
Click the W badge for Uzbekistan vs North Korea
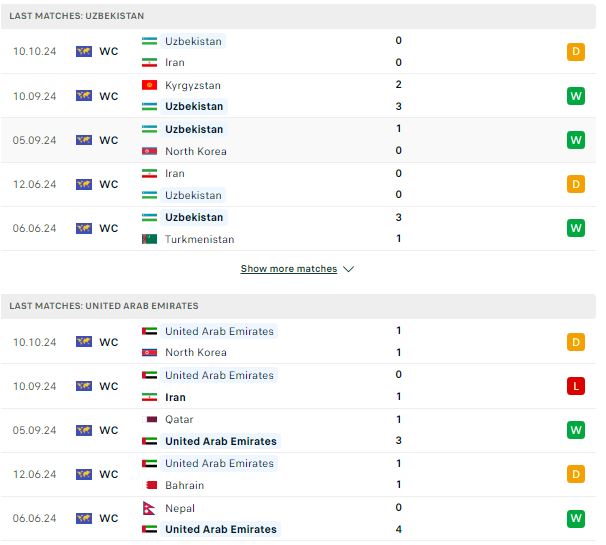pos(575,140)
